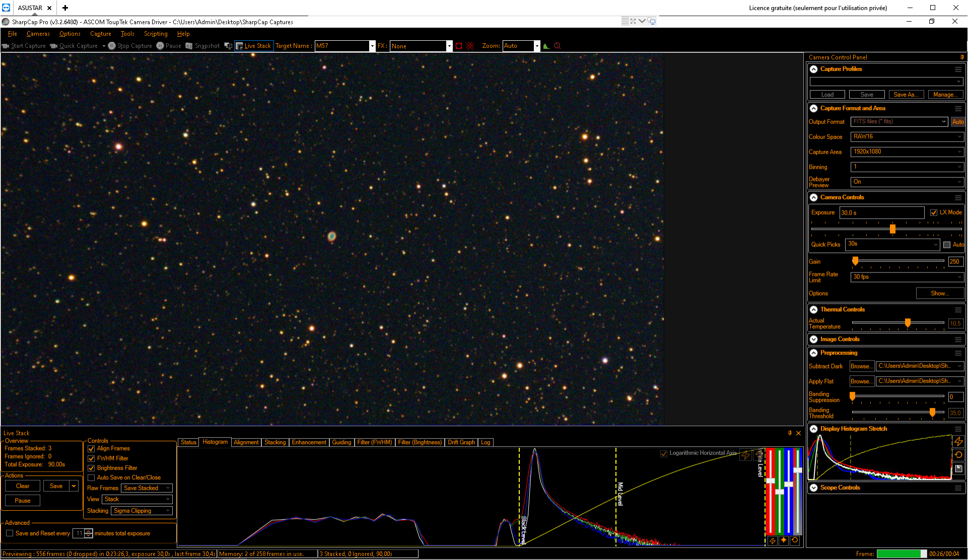Enable Auto Save on Clear/Close
The image size is (968, 560).
[x=91, y=477]
